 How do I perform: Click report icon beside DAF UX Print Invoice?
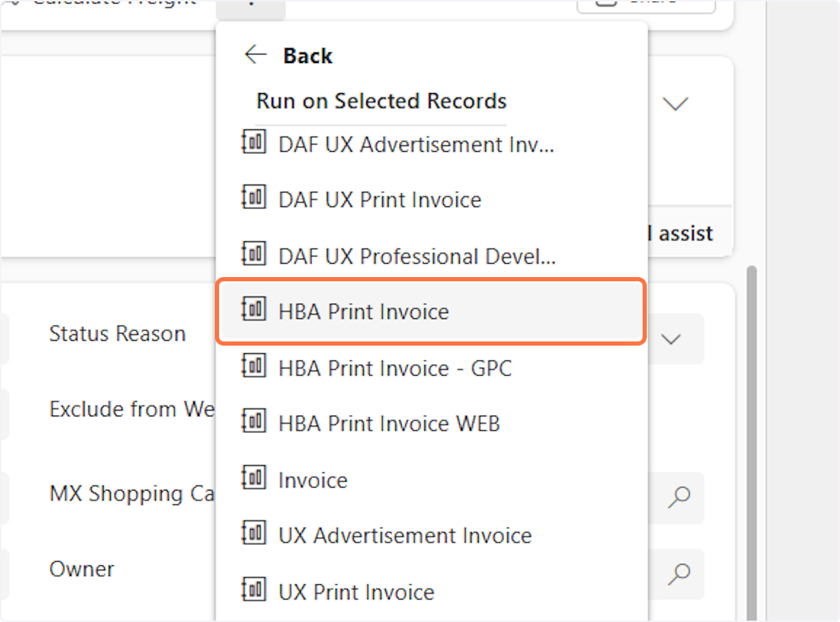click(x=253, y=199)
